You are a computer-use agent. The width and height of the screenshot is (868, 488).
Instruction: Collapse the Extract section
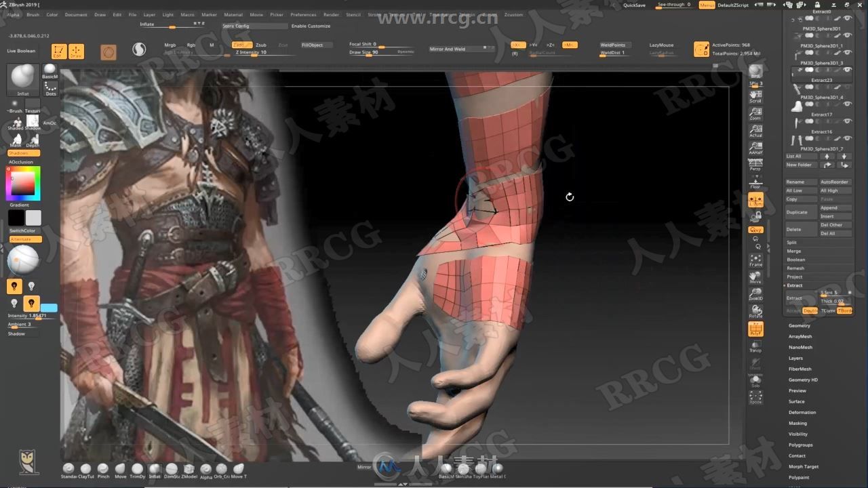pyautogui.click(x=794, y=285)
